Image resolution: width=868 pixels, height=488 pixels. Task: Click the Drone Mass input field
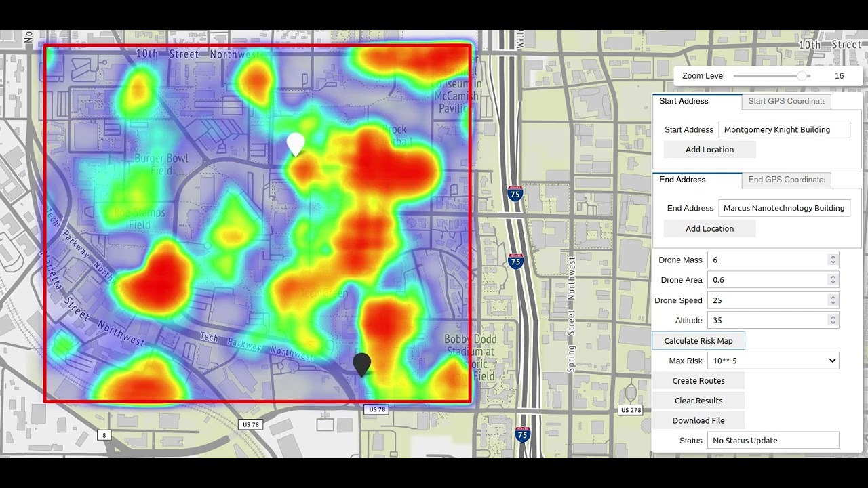click(773, 260)
